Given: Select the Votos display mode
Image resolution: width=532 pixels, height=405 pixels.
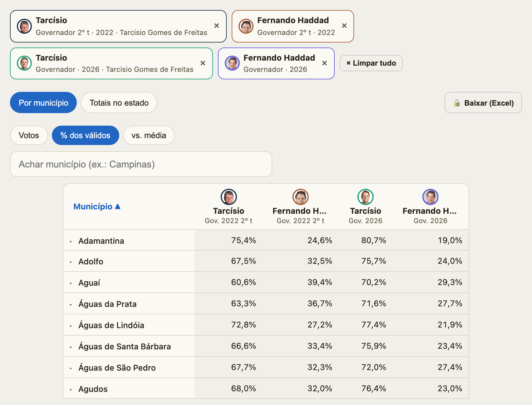Looking at the screenshot, I should coord(29,135).
